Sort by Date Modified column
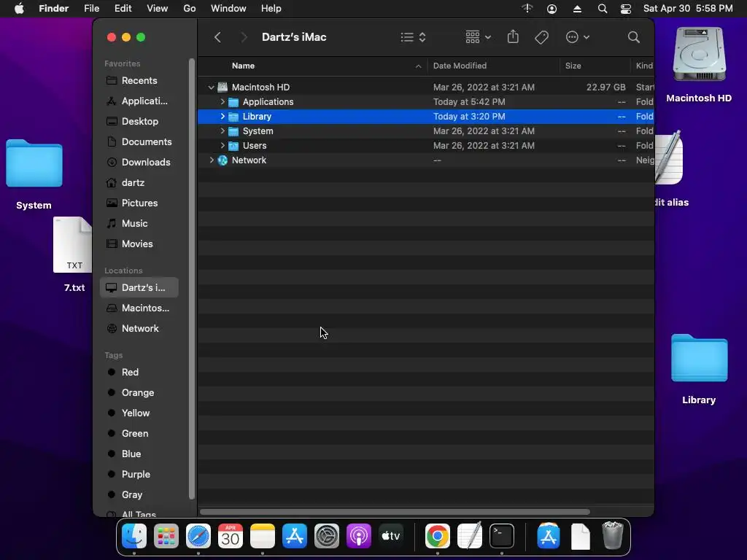 coord(494,66)
